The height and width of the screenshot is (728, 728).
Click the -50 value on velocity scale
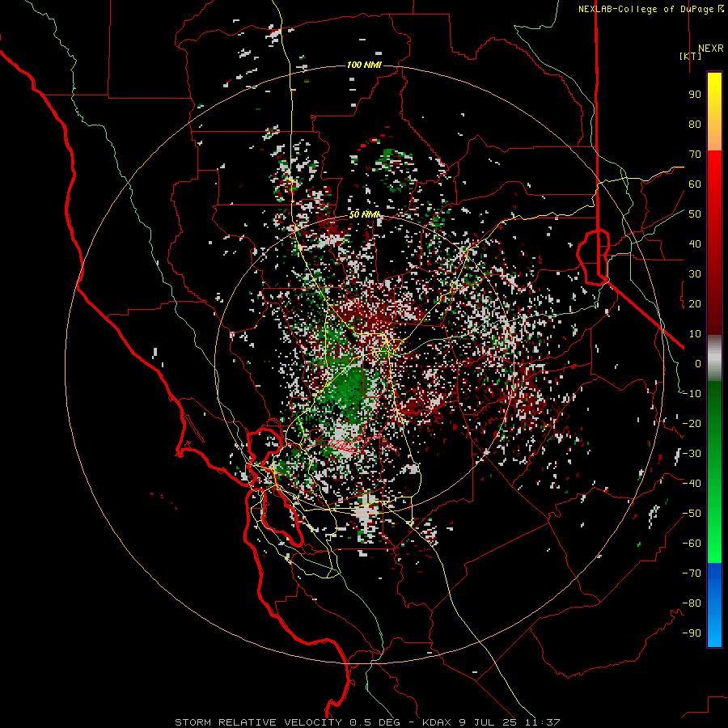[692, 514]
